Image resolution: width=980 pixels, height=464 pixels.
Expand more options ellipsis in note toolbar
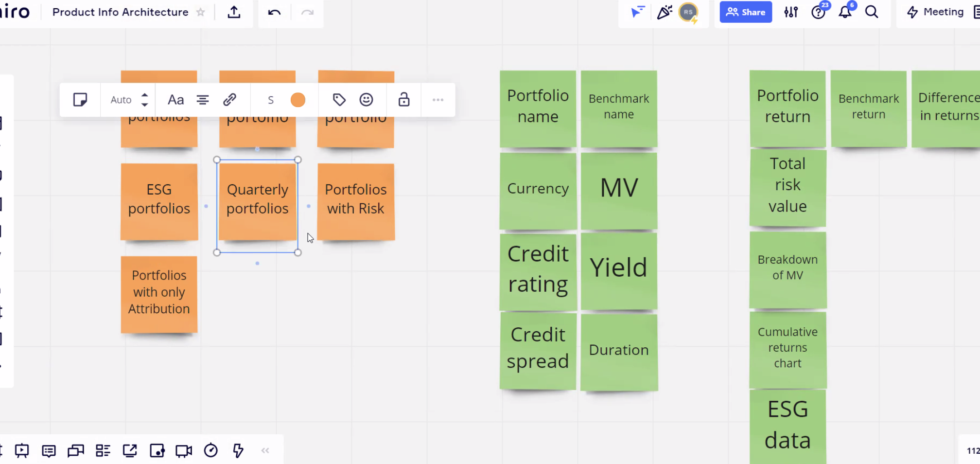point(438,100)
